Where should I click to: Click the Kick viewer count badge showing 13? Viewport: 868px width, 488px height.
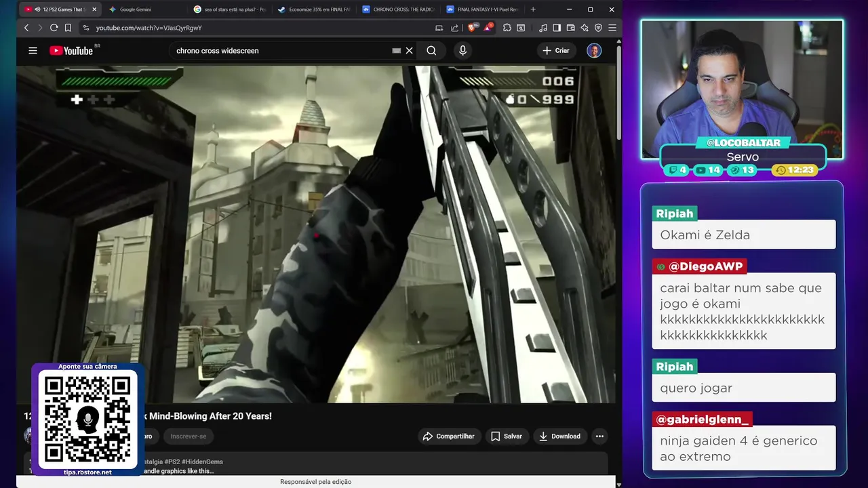(741, 170)
